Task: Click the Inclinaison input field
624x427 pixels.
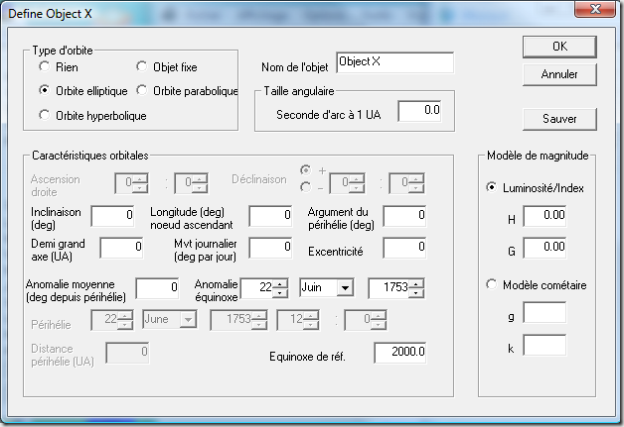Action: click(113, 215)
